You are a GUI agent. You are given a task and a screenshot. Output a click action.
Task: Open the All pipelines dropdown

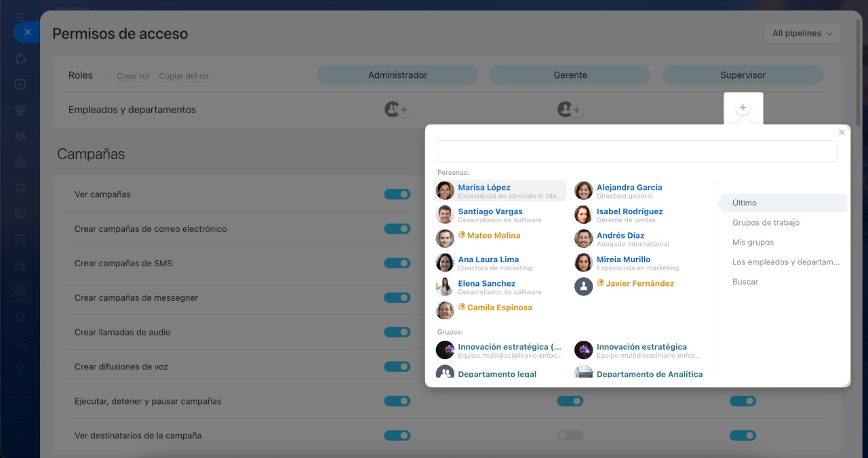coord(802,33)
